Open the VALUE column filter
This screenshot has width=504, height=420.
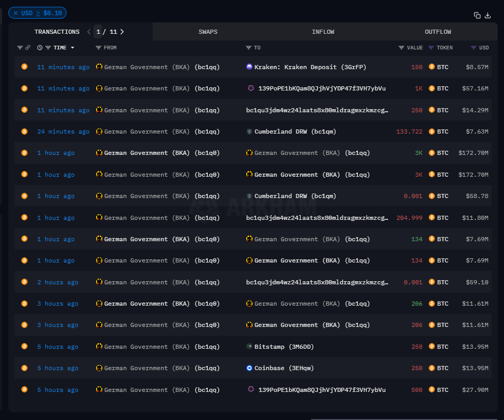401,48
